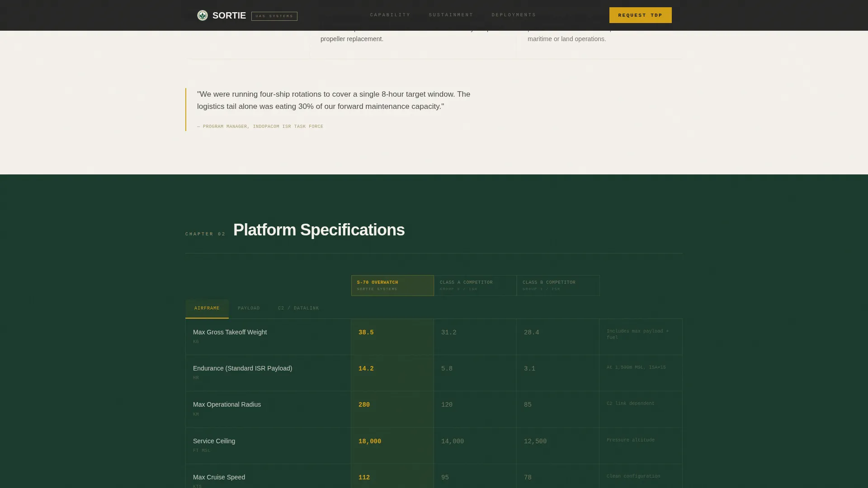Click the 95 cruise speed value
This screenshot has height=488, width=868.
[x=445, y=478]
